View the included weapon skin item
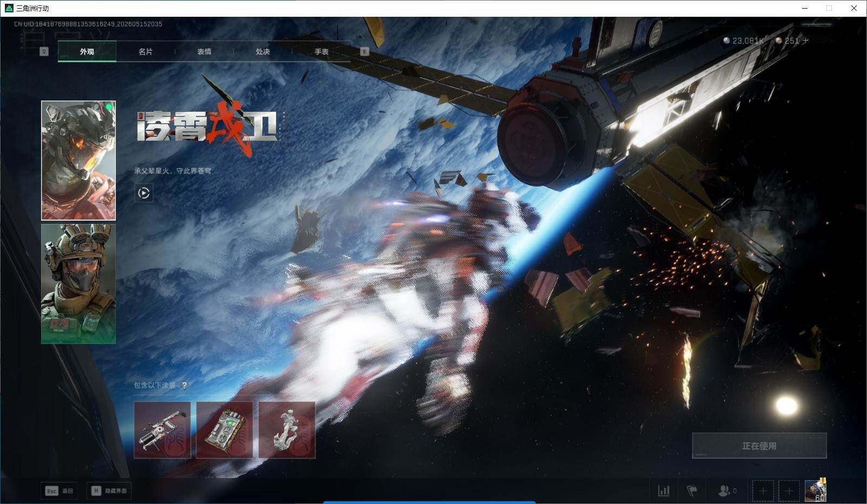This screenshot has width=867, height=504. [x=162, y=430]
